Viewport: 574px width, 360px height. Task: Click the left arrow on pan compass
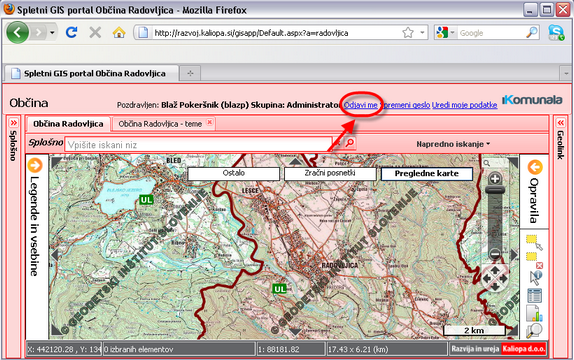click(x=487, y=278)
